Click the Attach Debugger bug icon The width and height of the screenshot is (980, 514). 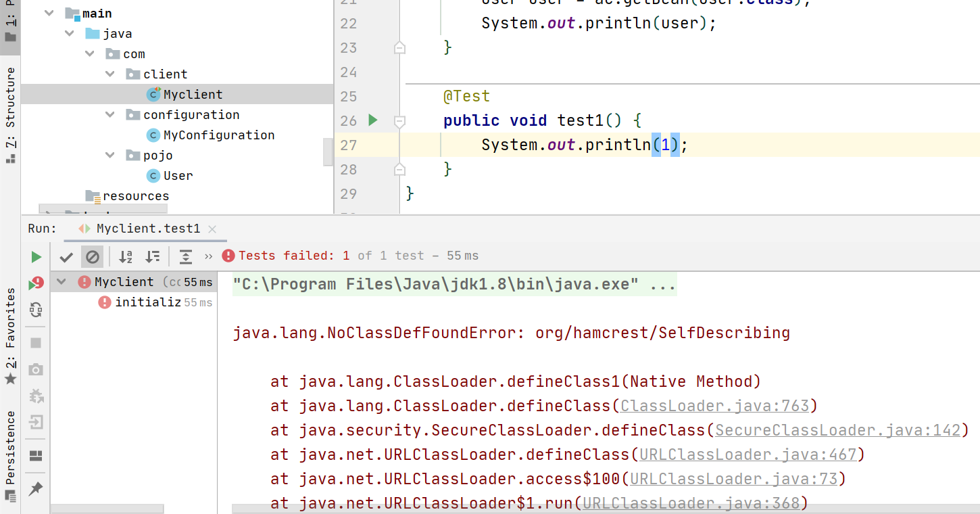pos(36,396)
